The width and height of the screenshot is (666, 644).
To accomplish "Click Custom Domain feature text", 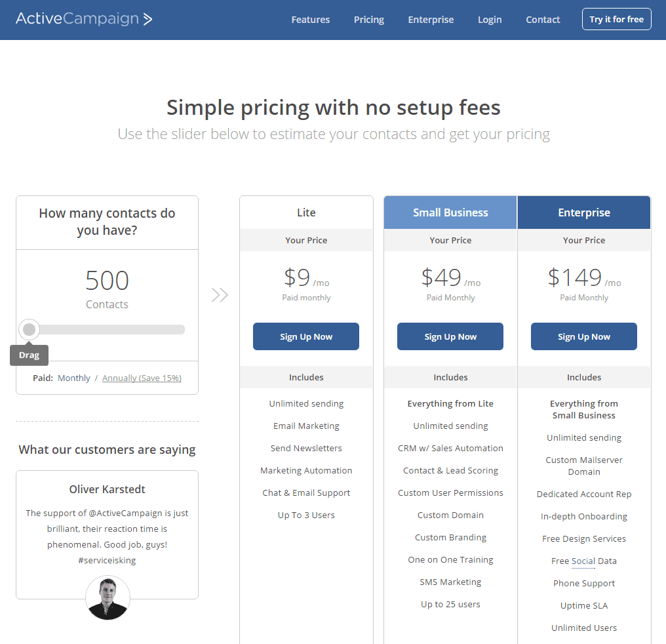I will pyautogui.click(x=450, y=515).
